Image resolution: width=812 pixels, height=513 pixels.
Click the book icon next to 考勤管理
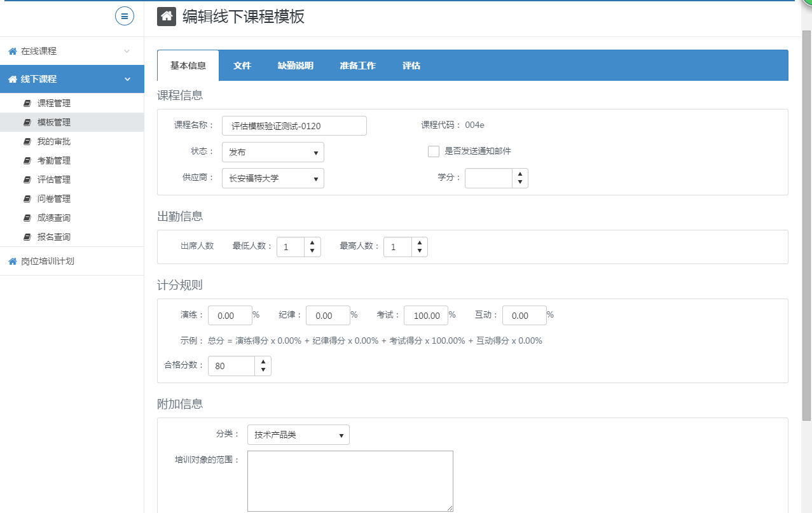coord(27,160)
